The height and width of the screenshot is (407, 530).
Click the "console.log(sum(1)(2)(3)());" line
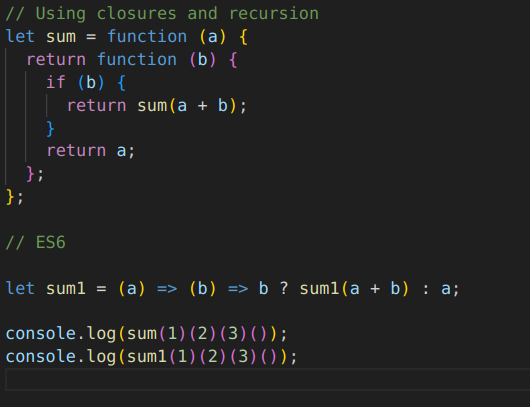tap(147, 334)
